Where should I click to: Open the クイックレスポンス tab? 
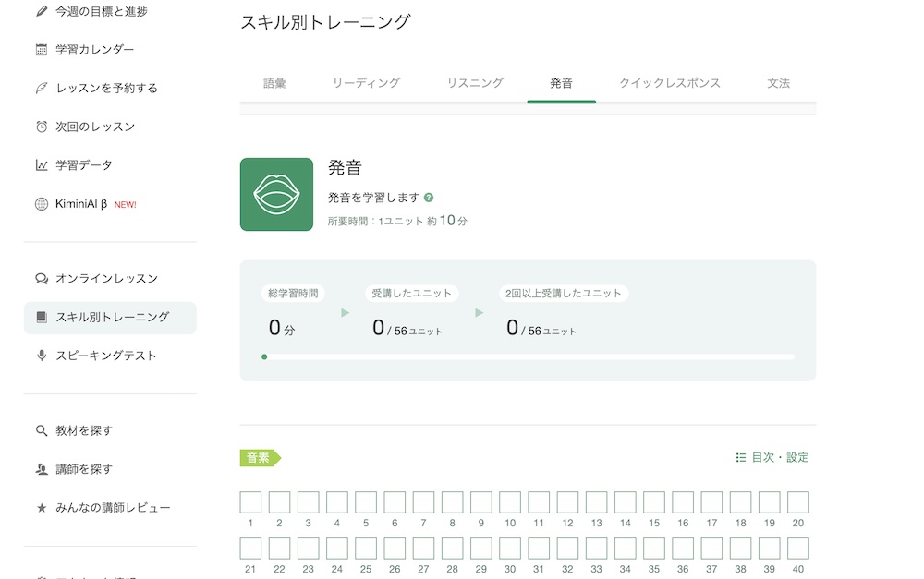click(x=669, y=83)
